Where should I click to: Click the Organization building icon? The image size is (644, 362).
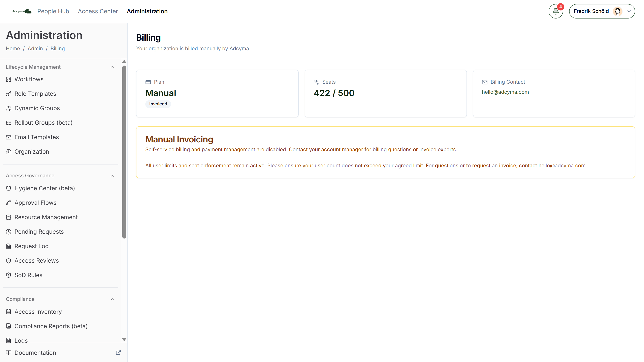(8, 152)
